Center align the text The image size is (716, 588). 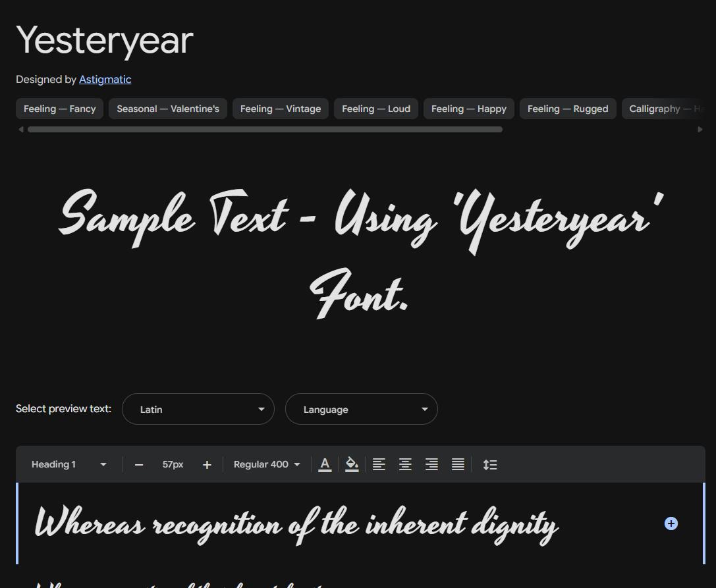[x=405, y=465]
